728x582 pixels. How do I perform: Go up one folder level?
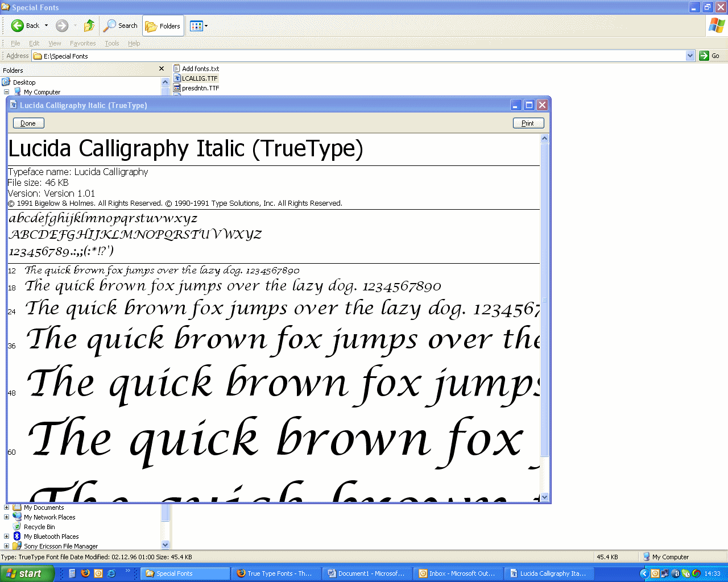coord(89,26)
